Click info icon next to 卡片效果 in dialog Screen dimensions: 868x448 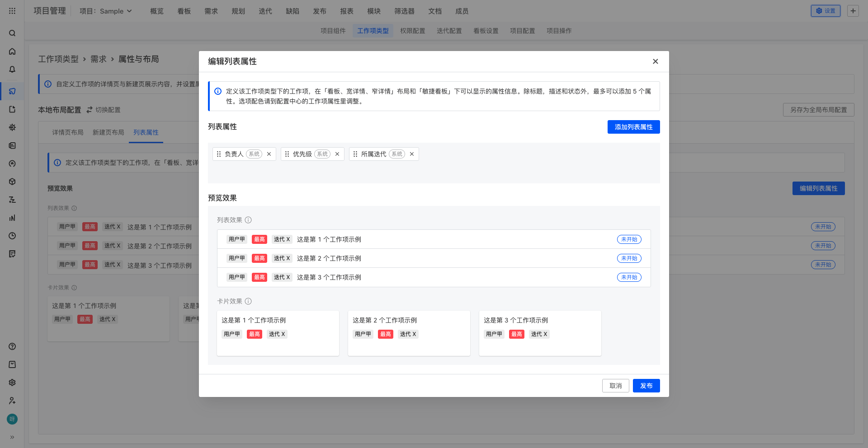coord(248,301)
